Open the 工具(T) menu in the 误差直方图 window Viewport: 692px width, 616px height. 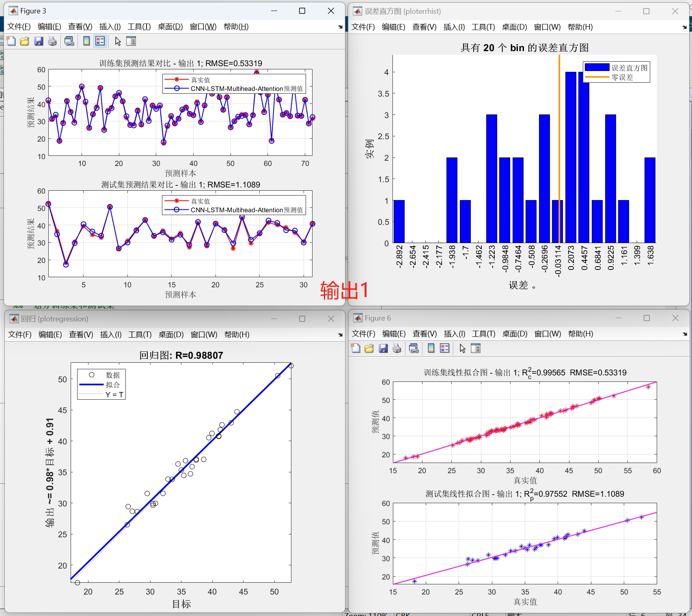(483, 27)
